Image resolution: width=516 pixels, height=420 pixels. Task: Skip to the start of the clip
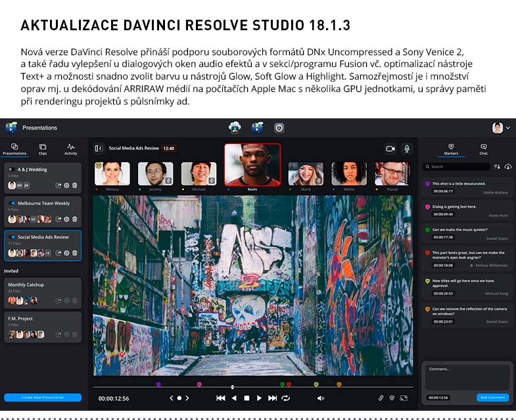(x=221, y=398)
